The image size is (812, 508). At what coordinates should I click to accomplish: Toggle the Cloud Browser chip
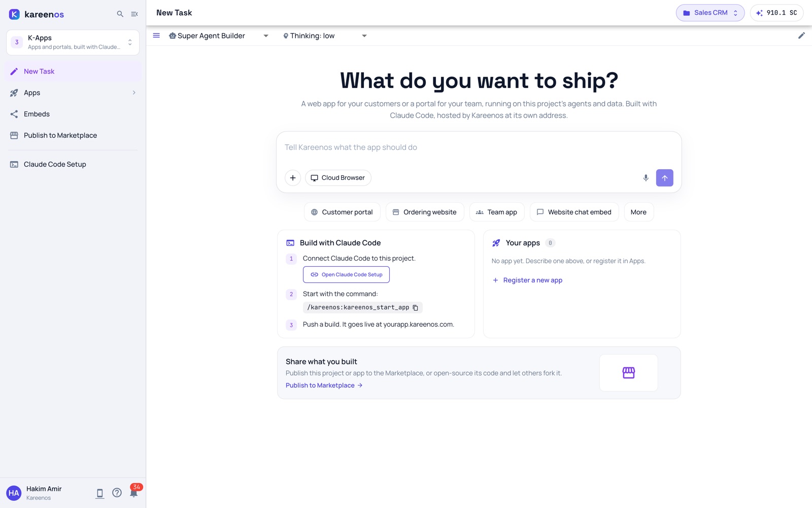[x=338, y=178]
